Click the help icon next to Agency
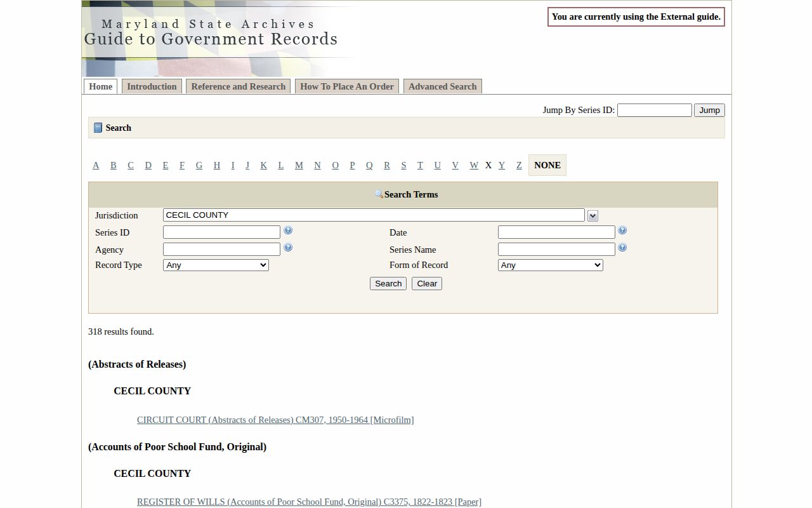The height and width of the screenshot is (508, 812). 288,248
